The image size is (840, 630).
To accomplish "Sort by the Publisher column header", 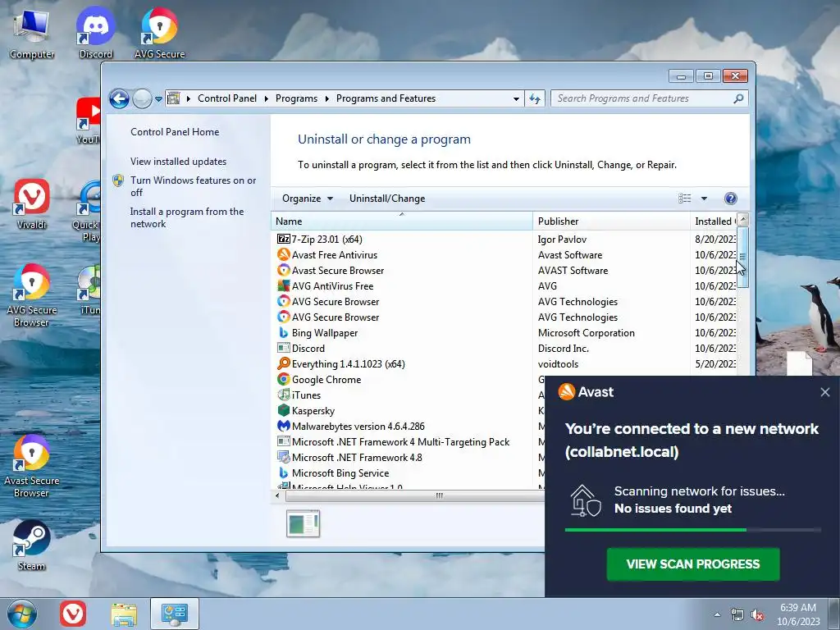I will [611, 221].
